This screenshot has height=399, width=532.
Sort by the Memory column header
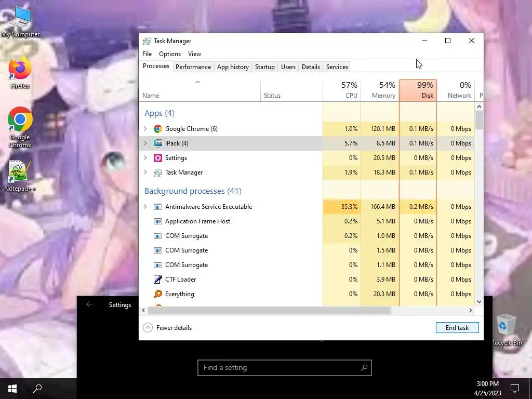pos(380,90)
